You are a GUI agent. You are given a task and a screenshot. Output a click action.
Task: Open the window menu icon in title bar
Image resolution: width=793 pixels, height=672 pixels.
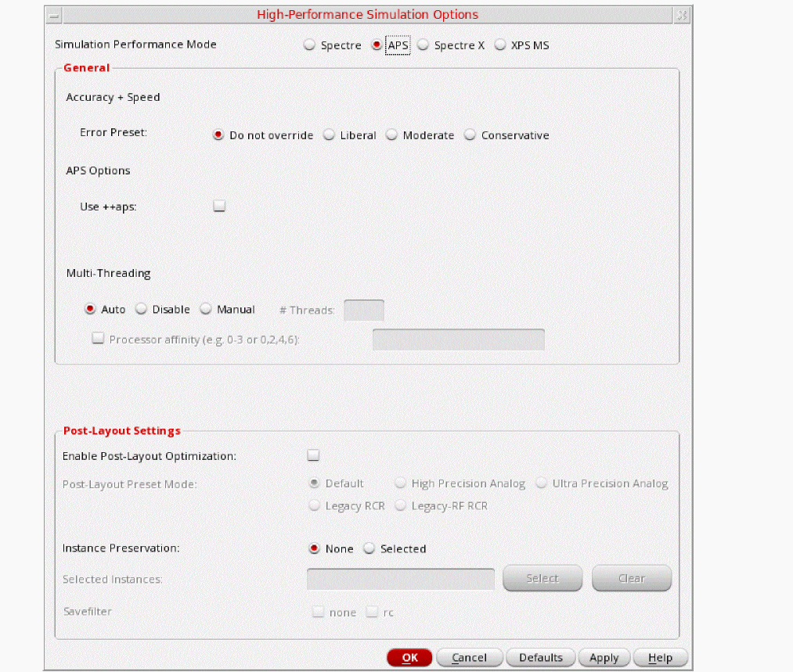coord(54,15)
